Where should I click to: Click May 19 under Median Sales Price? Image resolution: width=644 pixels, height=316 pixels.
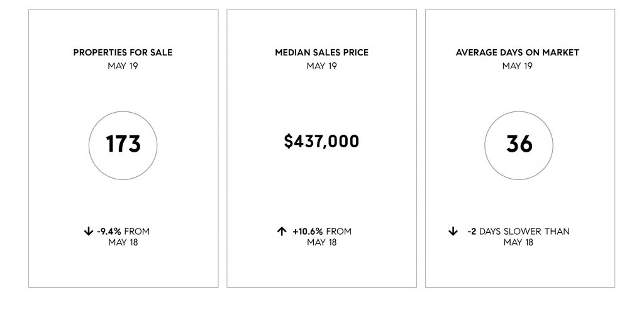click(321, 65)
